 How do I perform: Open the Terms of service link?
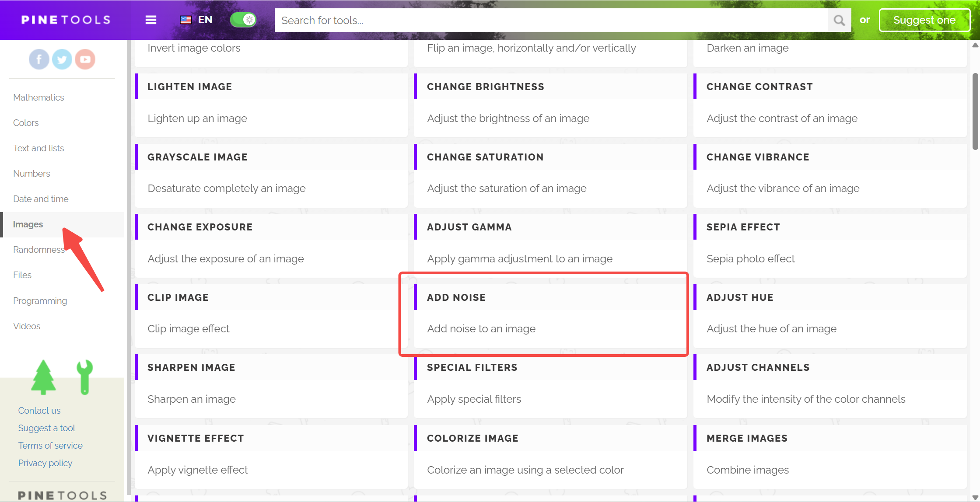click(50, 446)
